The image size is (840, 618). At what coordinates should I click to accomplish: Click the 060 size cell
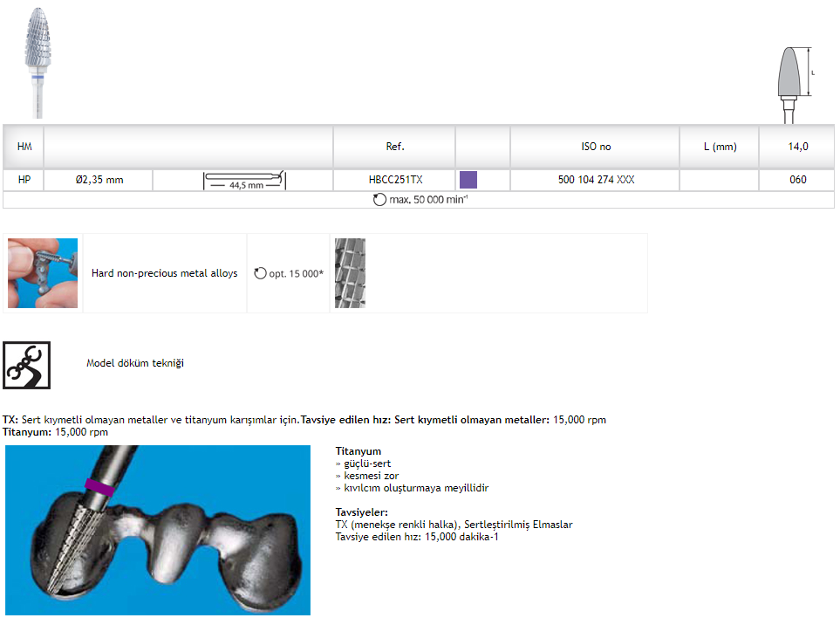[x=797, y=180]
